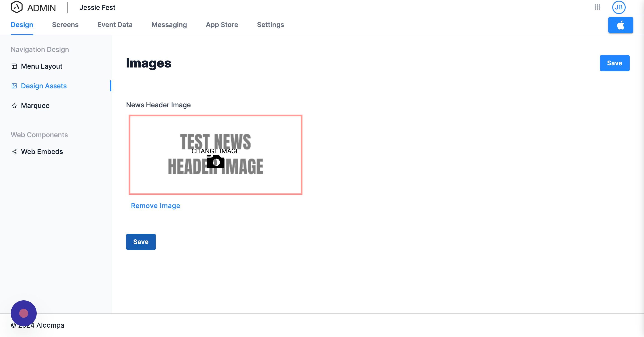This screenshot has width=644, height=337.
Task: Click the Menu Layout sidebar icon
Action: click(x=14, y=66)
